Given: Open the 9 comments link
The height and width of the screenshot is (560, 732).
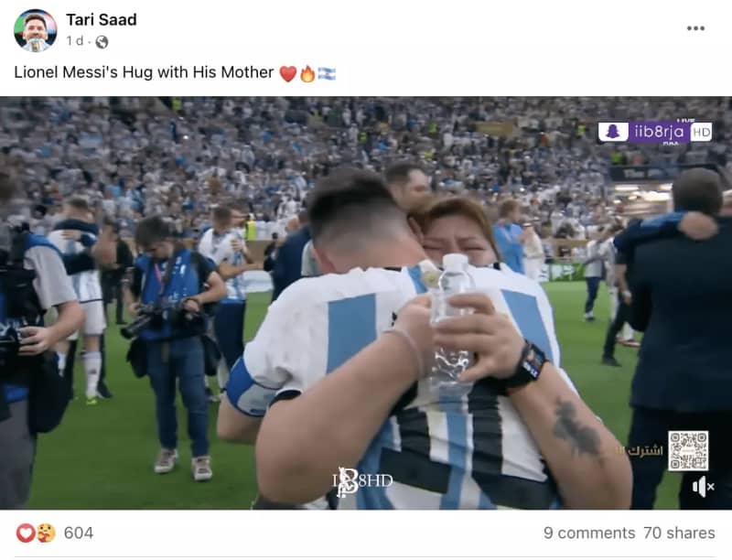Looking at the screenshot, I should (588, 533).
